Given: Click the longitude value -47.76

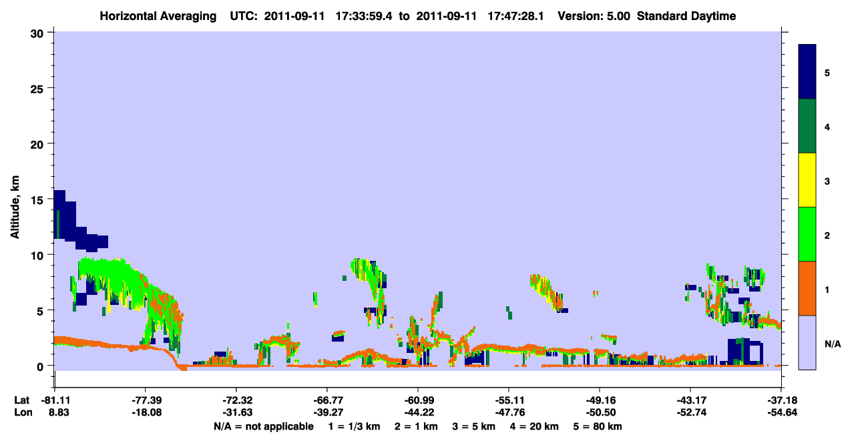Looking at the screenshot, I should (x=509, y=413).
